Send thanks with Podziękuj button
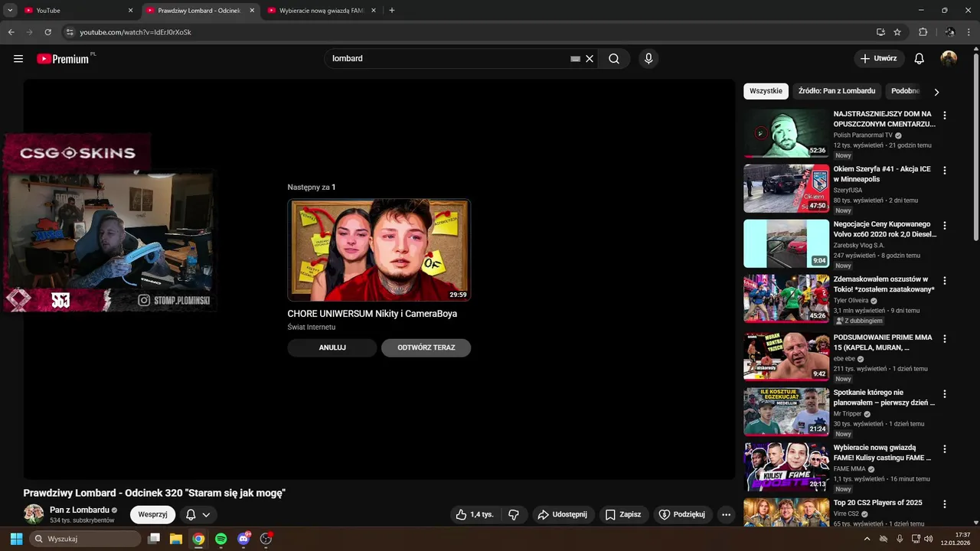This screenshot has height=551, width=980. 682,515
